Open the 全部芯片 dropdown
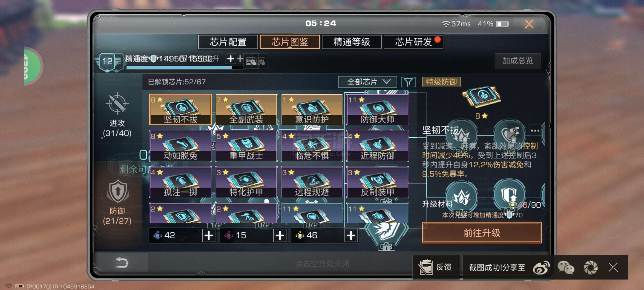 [x=367, y=82]
